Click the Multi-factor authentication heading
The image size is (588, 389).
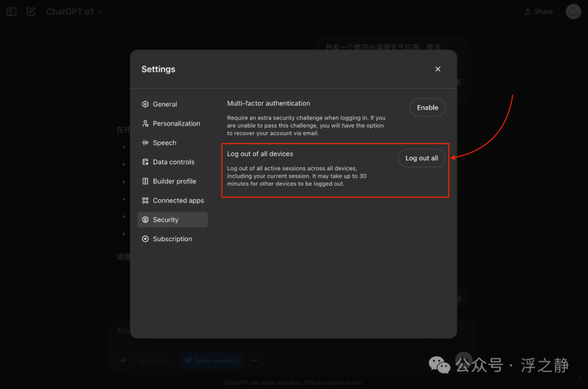tap(268, 103)
